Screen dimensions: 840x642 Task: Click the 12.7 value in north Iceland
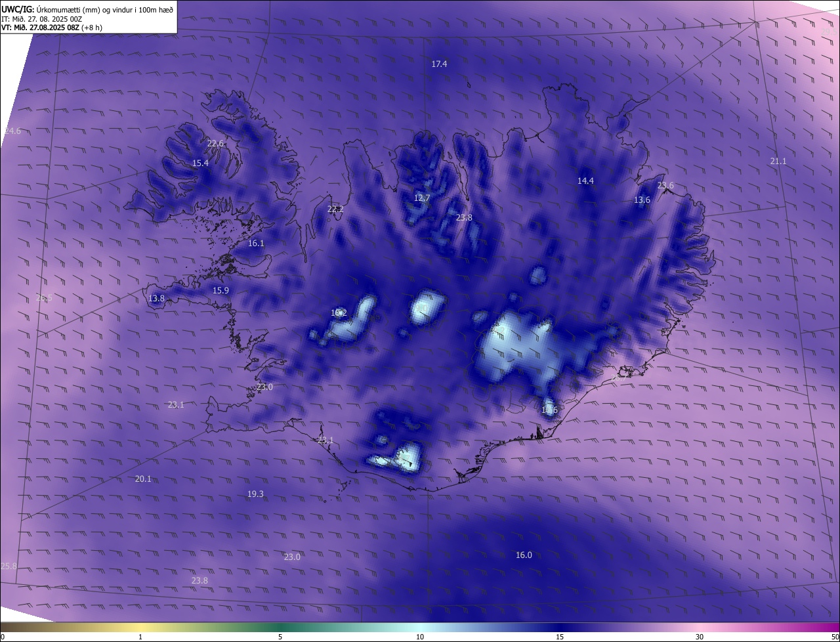[x=422, y=198]
